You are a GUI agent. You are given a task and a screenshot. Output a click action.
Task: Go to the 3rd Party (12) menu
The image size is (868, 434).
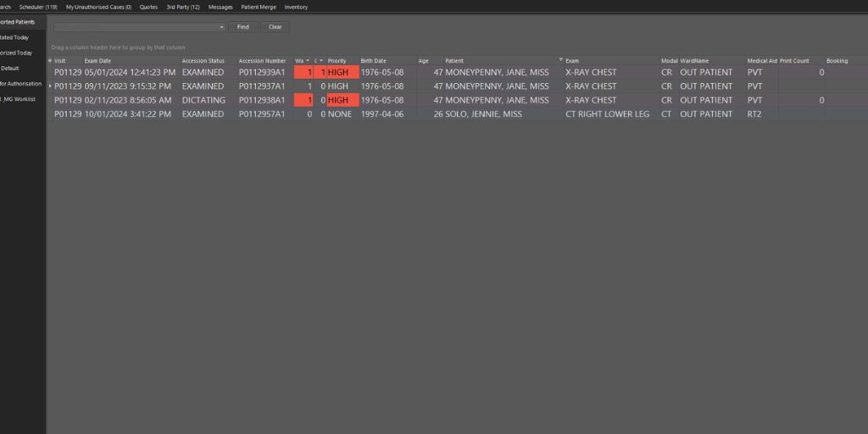pos(182,7)
